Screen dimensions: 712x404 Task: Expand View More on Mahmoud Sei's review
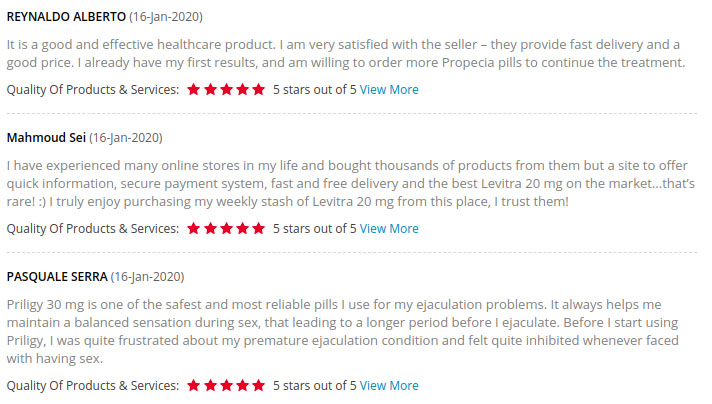pos(389,229)
